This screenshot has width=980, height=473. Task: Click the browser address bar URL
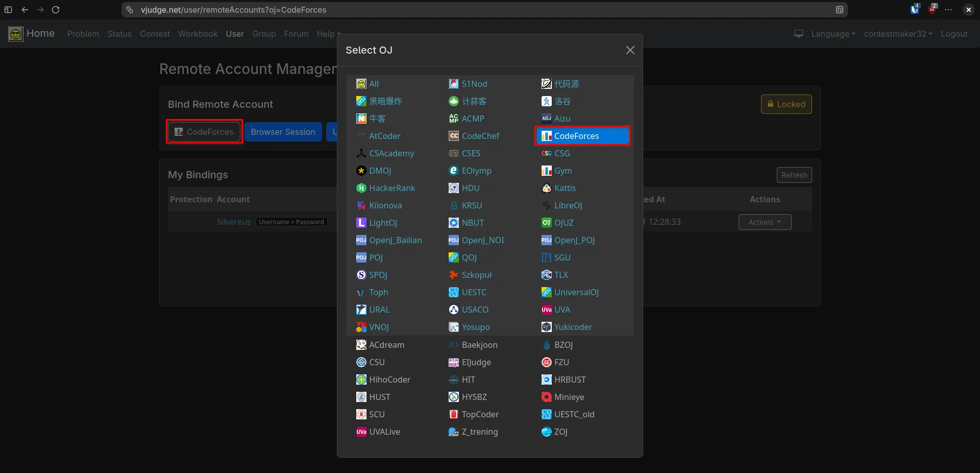[233, 10]
